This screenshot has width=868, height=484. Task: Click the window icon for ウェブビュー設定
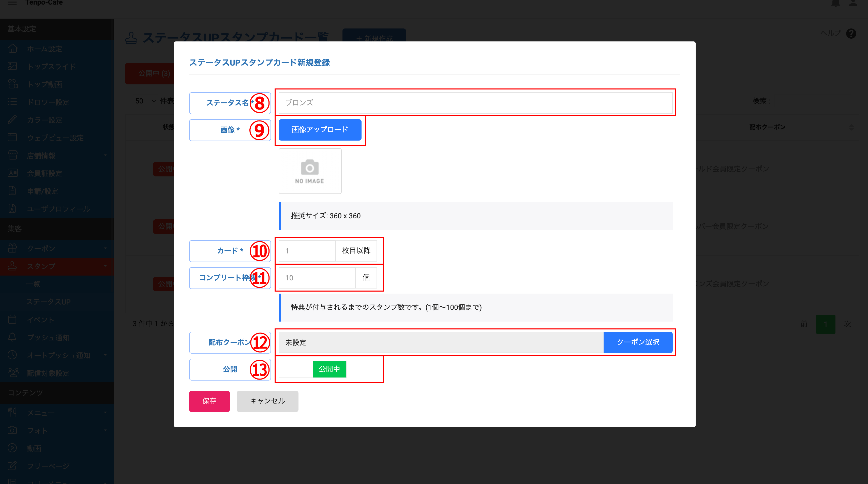coord(12,138)
